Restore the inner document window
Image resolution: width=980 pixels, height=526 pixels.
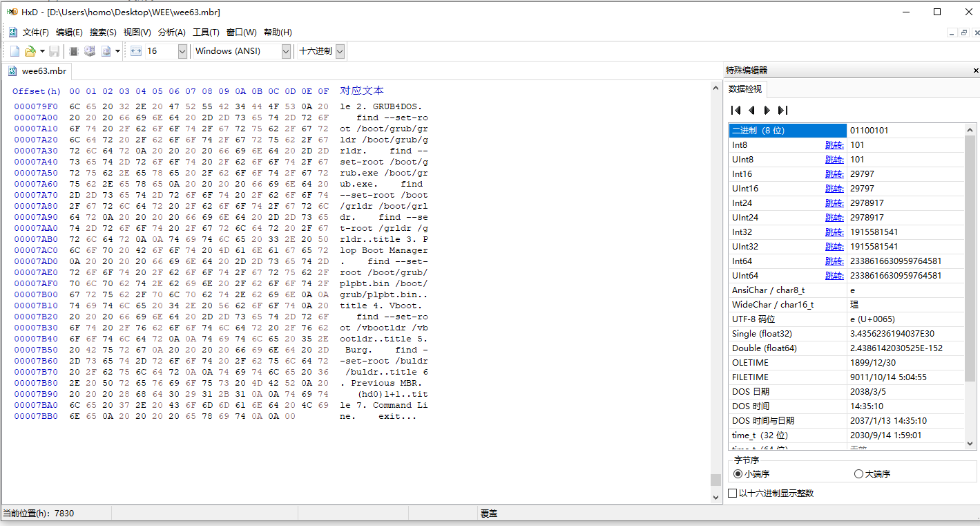(x=963, y=32)
